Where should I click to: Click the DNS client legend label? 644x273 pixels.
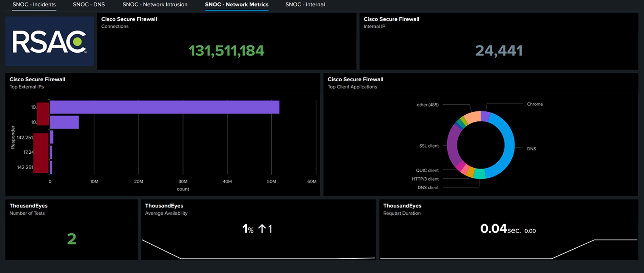click(x=428, y=188)
